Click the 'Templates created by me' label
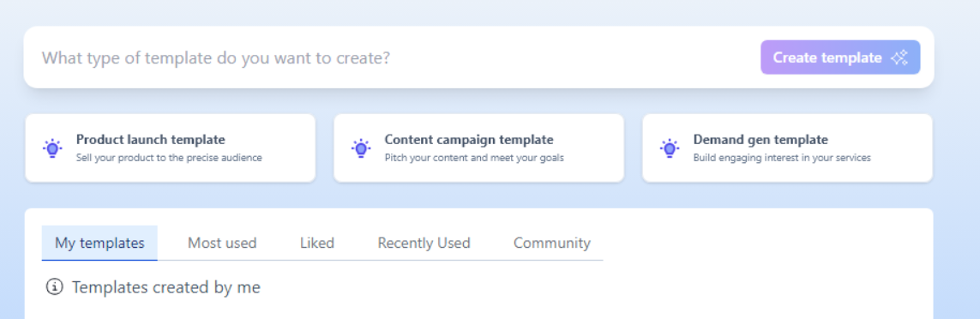Viewport: 980px width, 319px height. 166,287
